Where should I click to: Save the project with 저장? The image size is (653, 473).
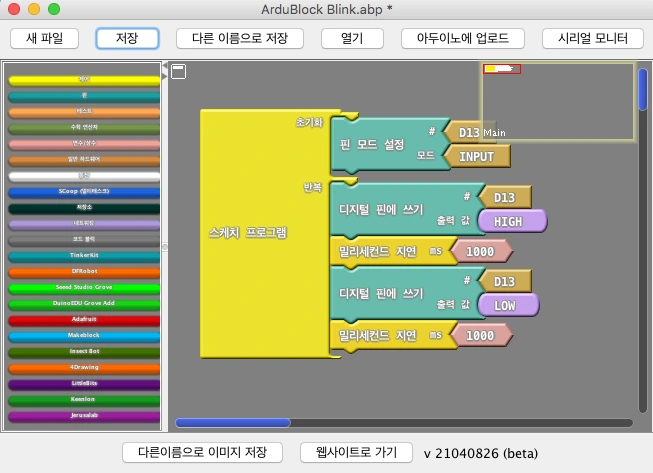pyautogui.click(x=127, y=38)
